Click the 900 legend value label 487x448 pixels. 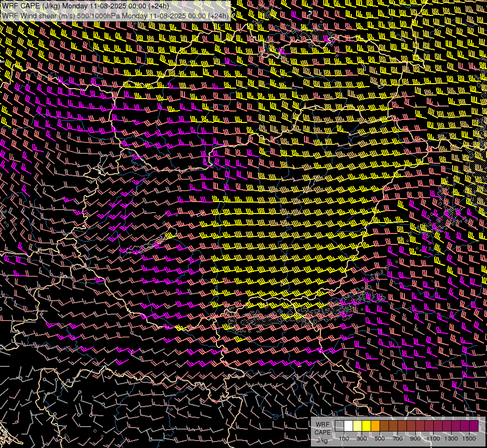[x=415, y=439]
